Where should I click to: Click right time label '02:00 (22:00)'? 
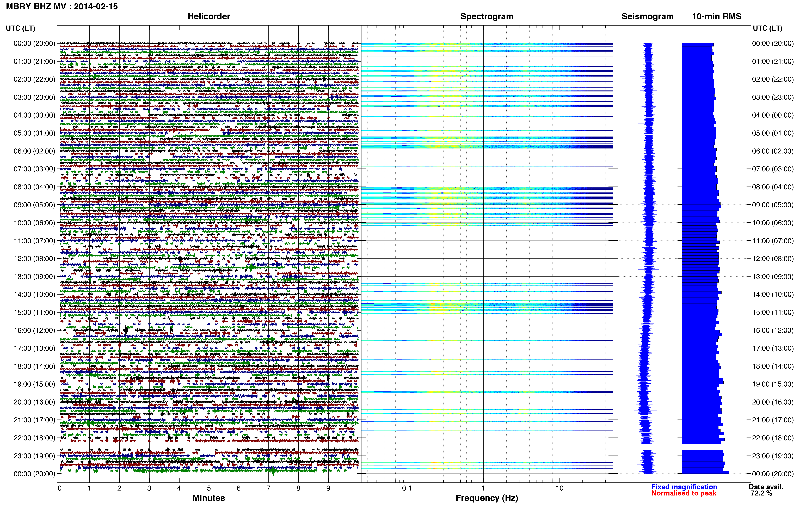pyautogui.click(x=773, y=79)
